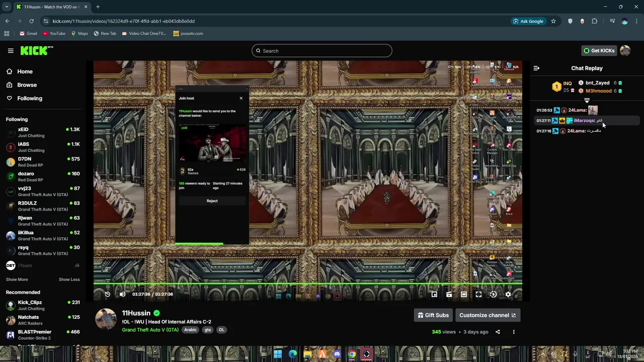
Task: Select the gta tag
Action: click(x=207, y=330)
